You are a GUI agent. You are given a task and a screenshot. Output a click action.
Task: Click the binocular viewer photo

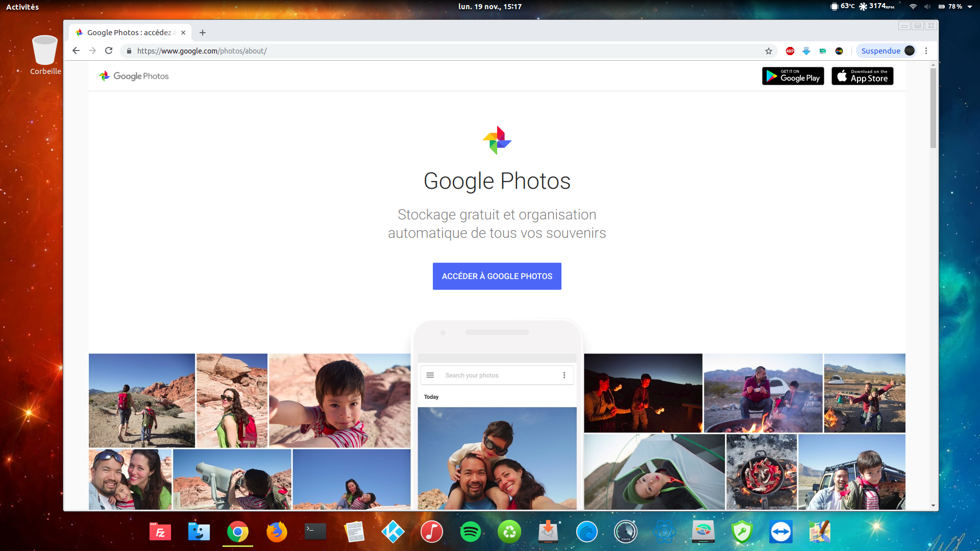point(232,479)
